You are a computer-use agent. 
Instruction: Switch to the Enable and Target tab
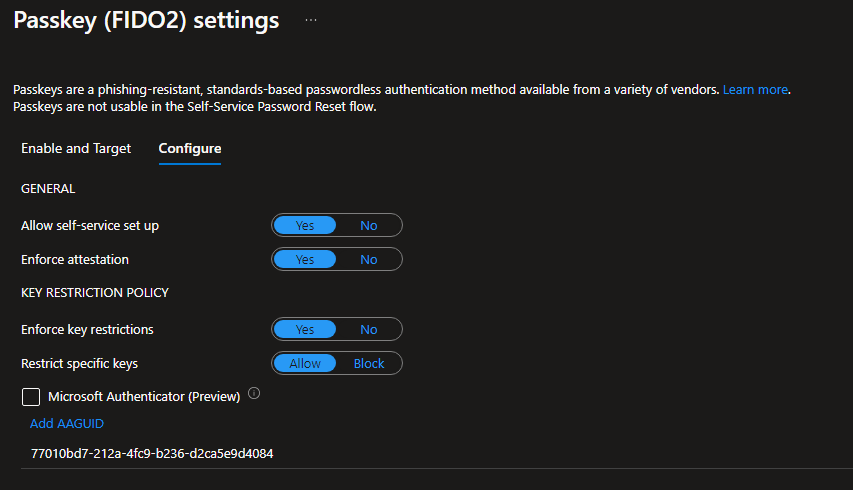click(76, 149)
